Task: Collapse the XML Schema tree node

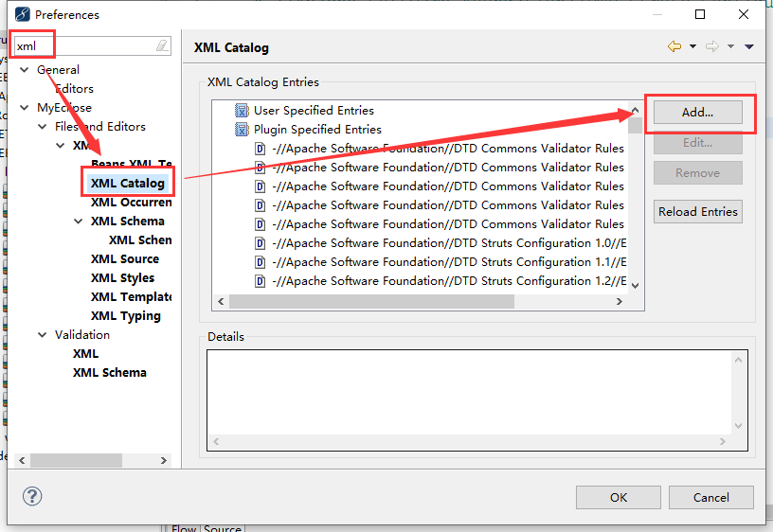Action: click(x=78, y=222)
